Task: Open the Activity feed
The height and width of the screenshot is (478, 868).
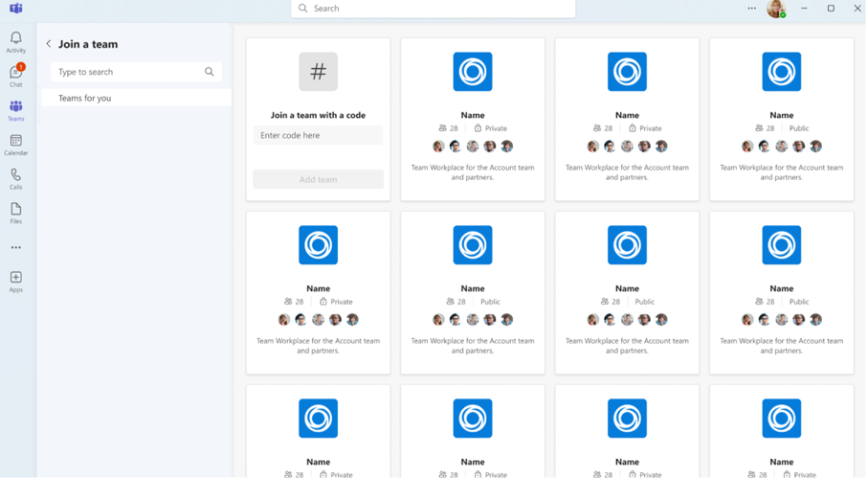Action: pyautogui.click(x=16, y=42)
